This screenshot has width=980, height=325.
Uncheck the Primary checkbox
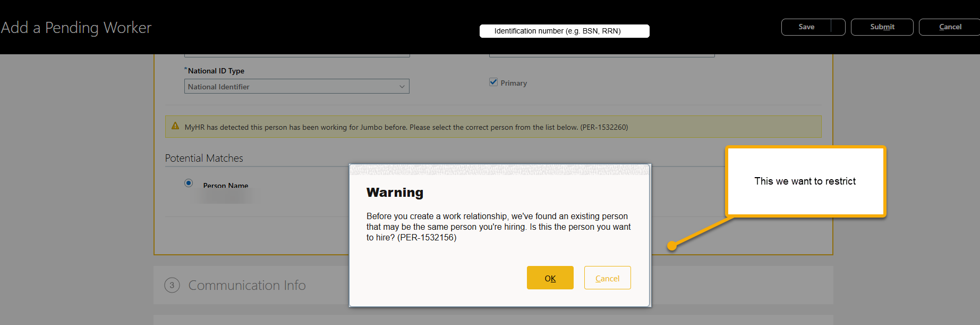tap(493, 82)
